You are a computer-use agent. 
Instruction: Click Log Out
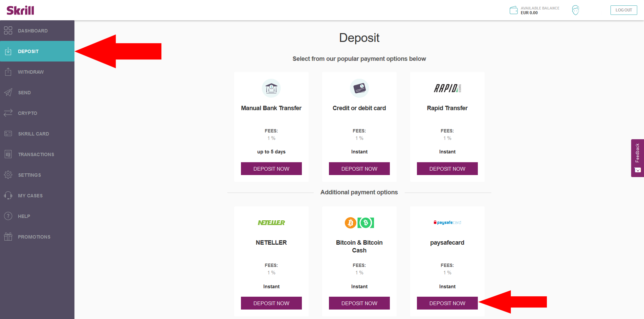623,10
